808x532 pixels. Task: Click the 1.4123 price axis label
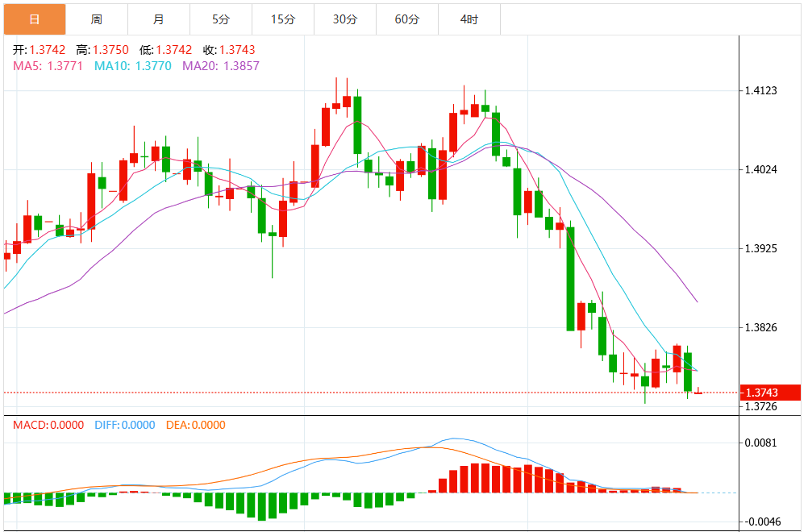761,91
